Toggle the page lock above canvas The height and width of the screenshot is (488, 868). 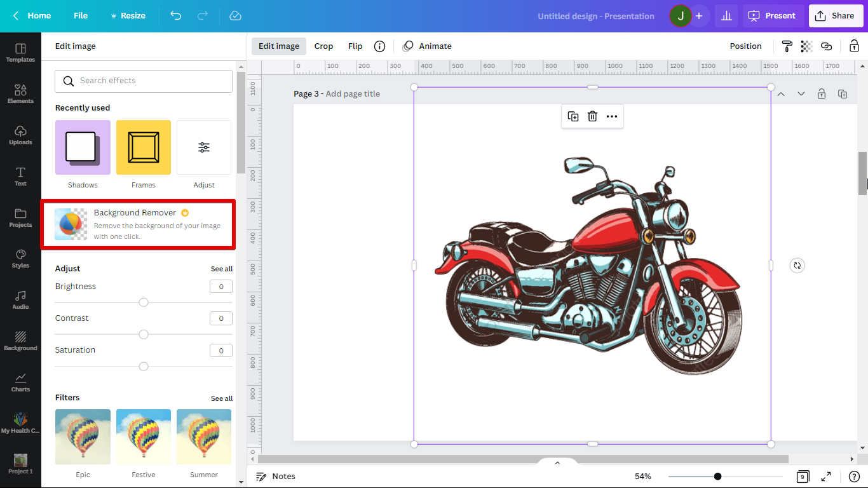tap(822, 94)
